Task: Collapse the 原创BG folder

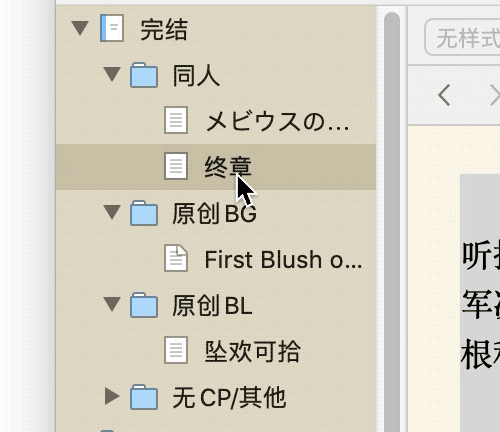Action: pyautogui.click(x=112, y=212)
